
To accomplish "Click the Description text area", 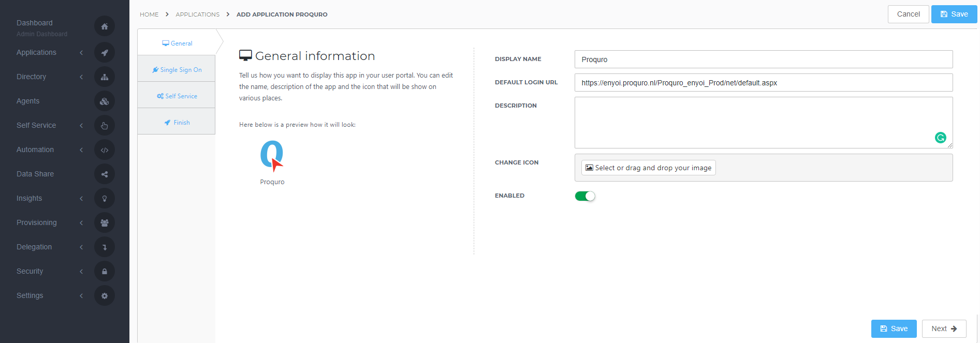I will (764, 123).
